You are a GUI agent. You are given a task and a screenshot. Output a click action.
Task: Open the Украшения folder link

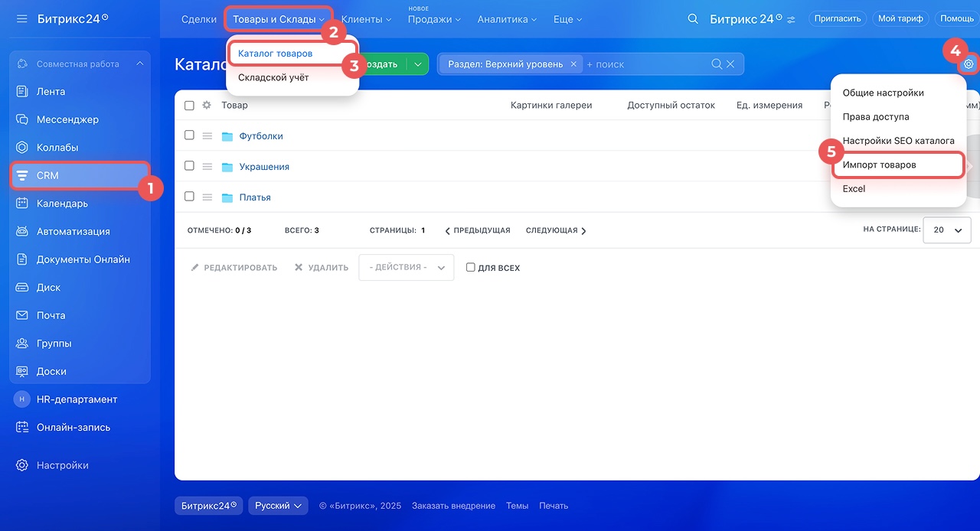pos(264,167)
